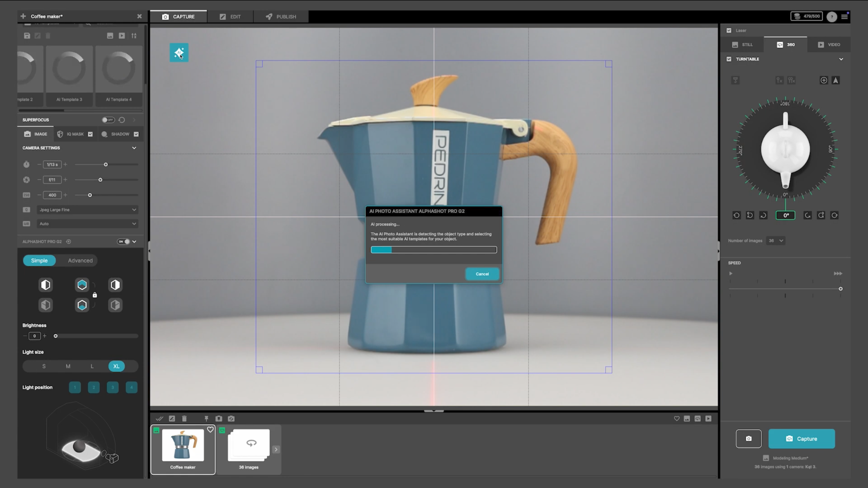Screen dimensions: 868x488
Task: Toggle the AlphaShot Pro G2 ON switch
Action: pyautogui.click(x=124, y=242)
